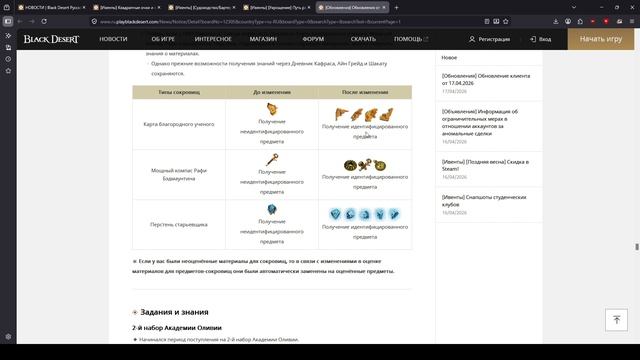640x360 pixels.
Task: Click '2-й набор Академии Оливии' subheading
Action: 177,328
